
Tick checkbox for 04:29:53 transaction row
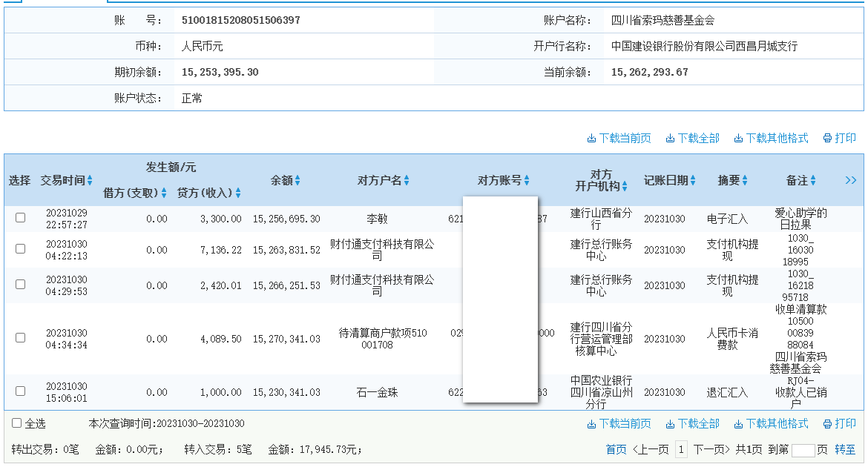point(21,285)
